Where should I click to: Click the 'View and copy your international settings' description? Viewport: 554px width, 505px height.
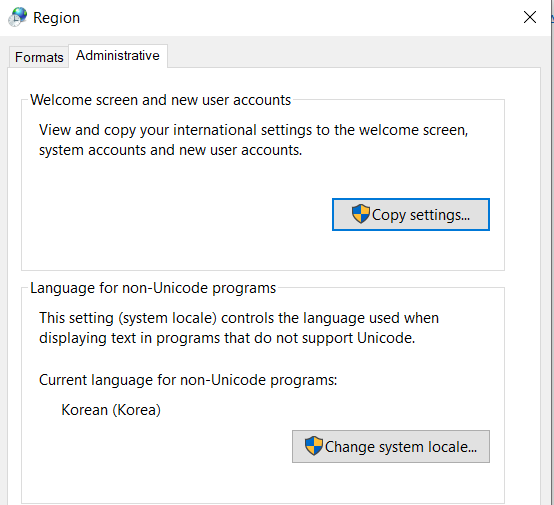(x=253, y=140)
